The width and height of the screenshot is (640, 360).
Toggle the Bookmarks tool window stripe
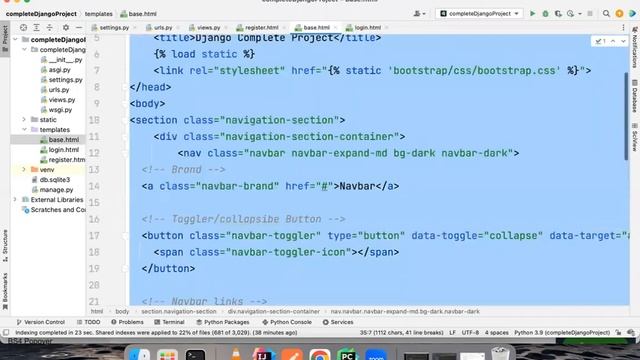pyautogui.click(x=5, y=292)
